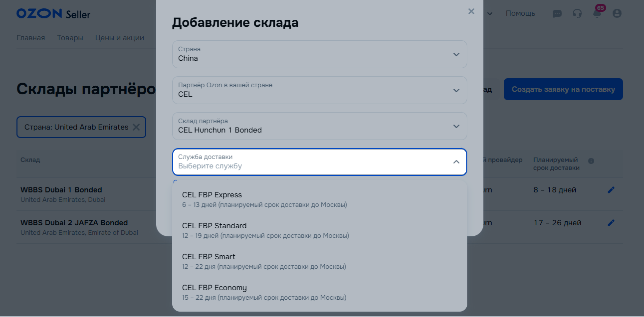Open the user profile icon

(x=617, y=14)
